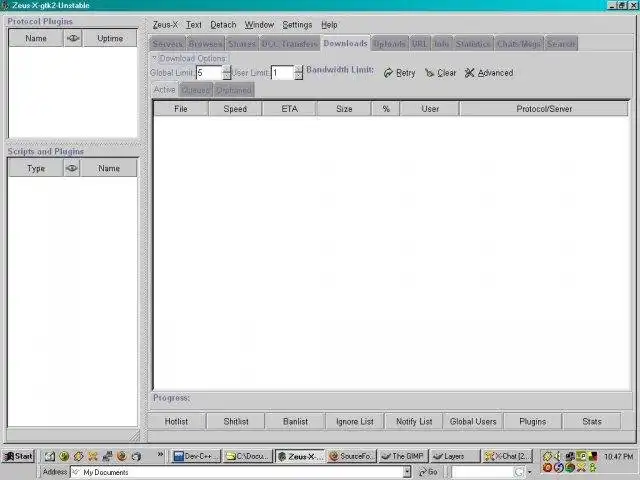The image size is (640, 480).
Task: Switch to Layers taskbar window
Action: tap(455, 456)
